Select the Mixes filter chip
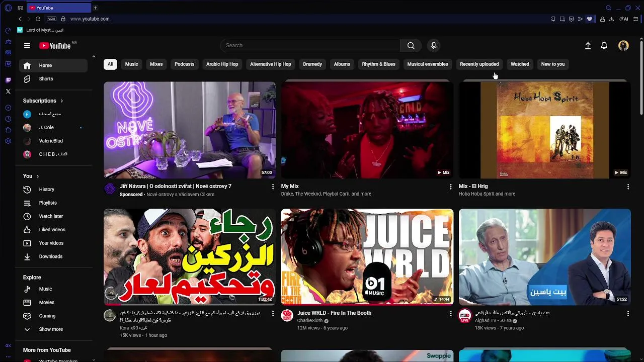This screenshot has height=362, width=644. pyautogui.click(x=156, y=64)
